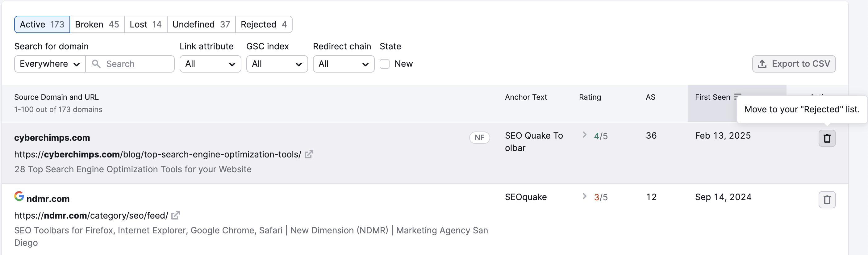The height and width of the screenshot is (255, 868).
Task: Click the First Seen sort icon
Action: (x=737, y=97)
